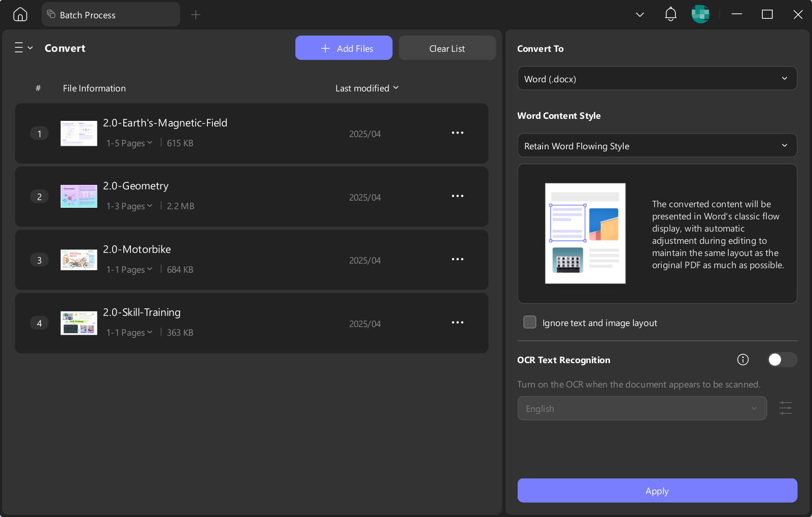Open more options for 2.0-Motorbike
Image resolution: width=812 pixels, height=517 pixels.
[x=458, y=260]
